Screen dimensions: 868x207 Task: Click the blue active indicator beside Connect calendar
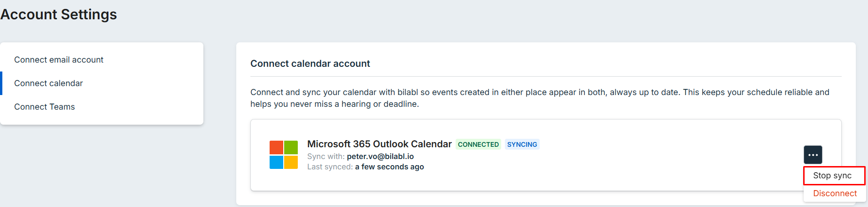coord(1,83)
